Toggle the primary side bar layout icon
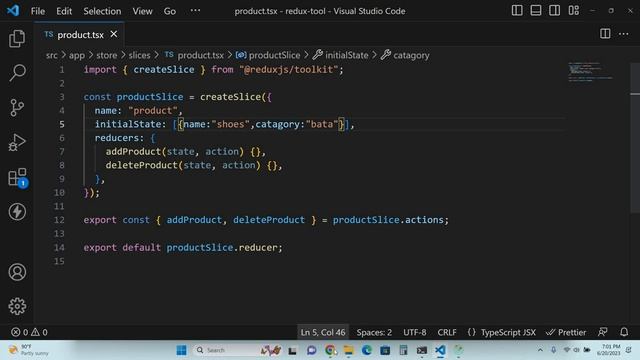 [x=517, y=11]
